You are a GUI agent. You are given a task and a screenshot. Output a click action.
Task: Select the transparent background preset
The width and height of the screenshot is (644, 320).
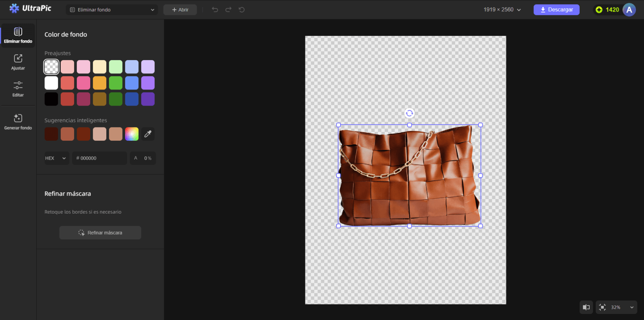[x=51, y=67]
